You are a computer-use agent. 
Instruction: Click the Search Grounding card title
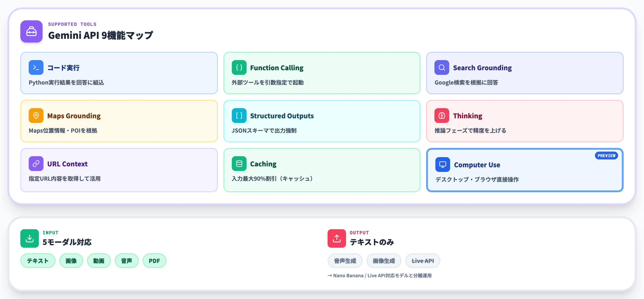(x=482, y=68)
